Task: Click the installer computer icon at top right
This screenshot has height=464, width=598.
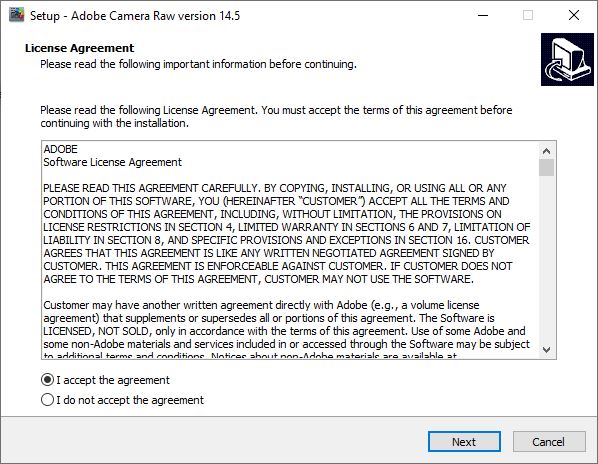Action: click(x=567, y=59)
